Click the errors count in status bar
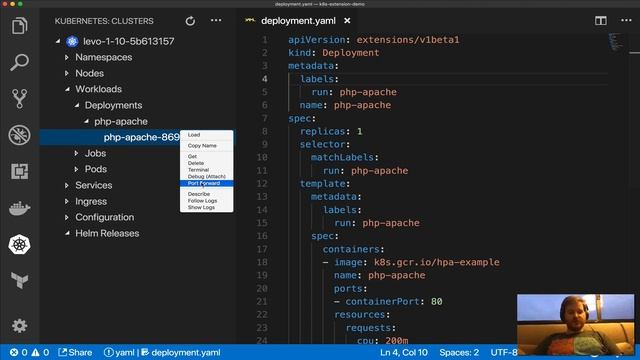The image size is (640, 360). (19, 352)
